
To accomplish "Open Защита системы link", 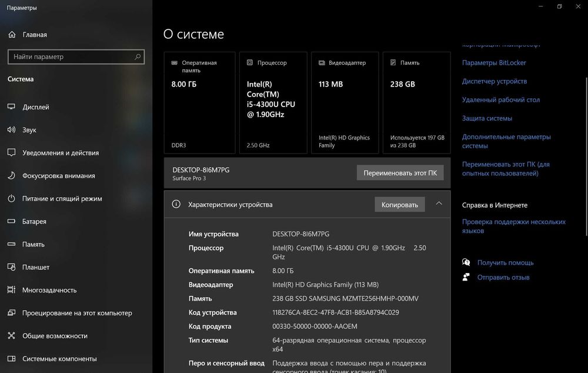I will 487,118.
